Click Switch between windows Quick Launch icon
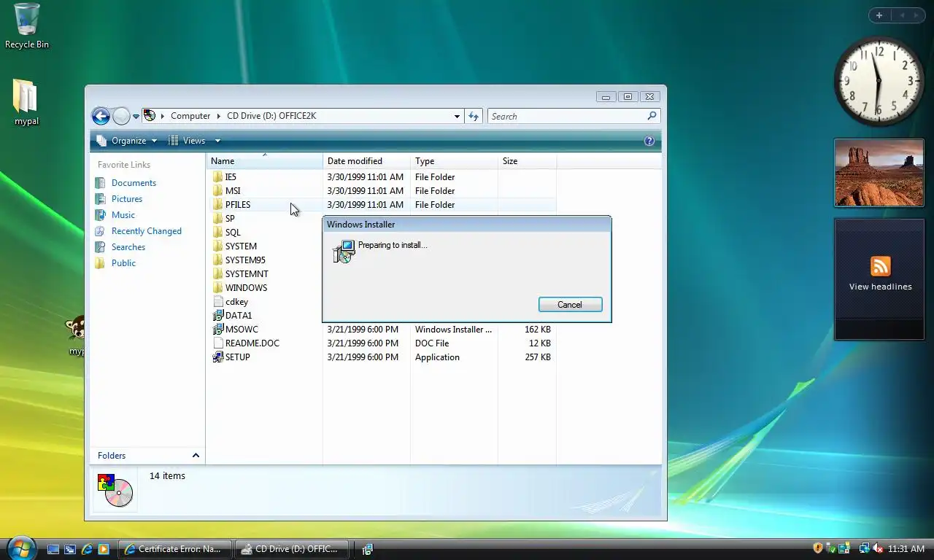 point(70,549)
